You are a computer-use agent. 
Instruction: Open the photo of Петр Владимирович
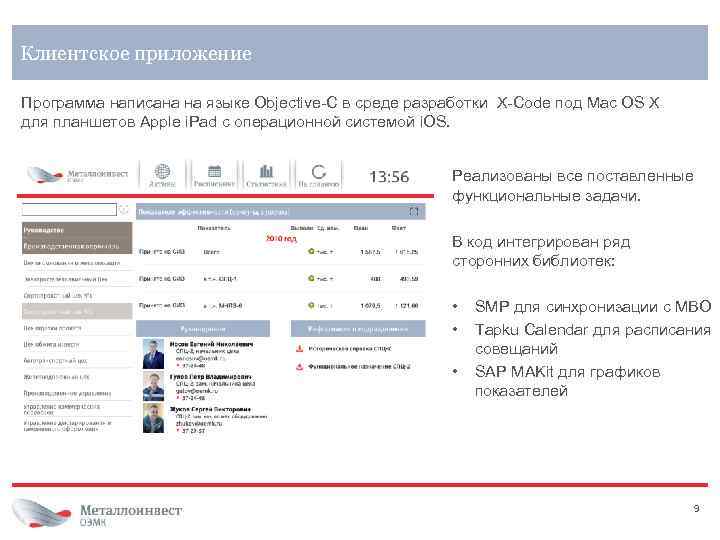click(x=153, y=386)
